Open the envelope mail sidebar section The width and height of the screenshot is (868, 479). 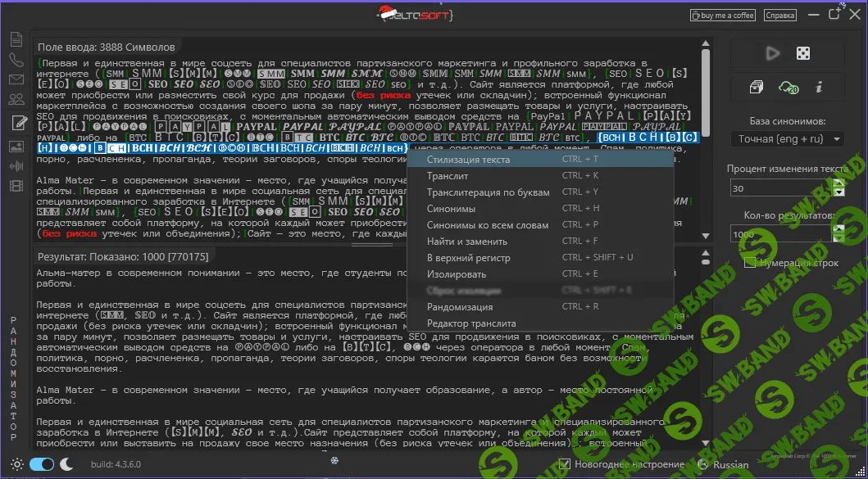tap(16, 79)
